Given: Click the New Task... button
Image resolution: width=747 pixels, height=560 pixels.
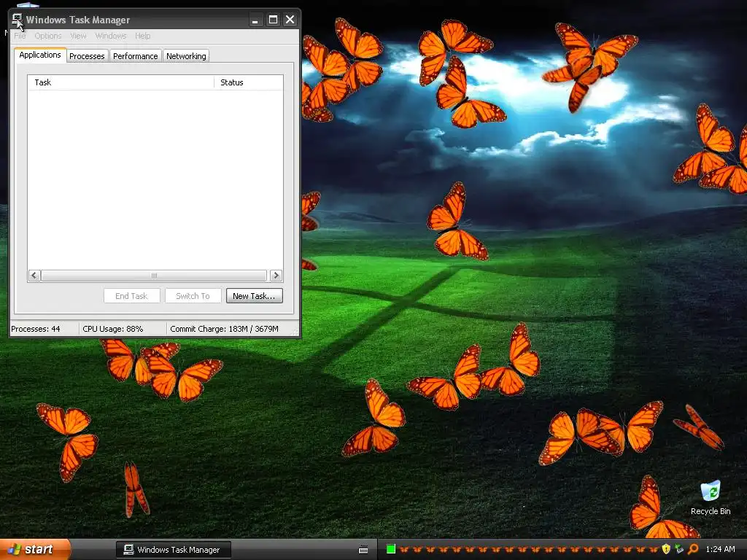Looking at the screenshot, I should click(254, 296).
